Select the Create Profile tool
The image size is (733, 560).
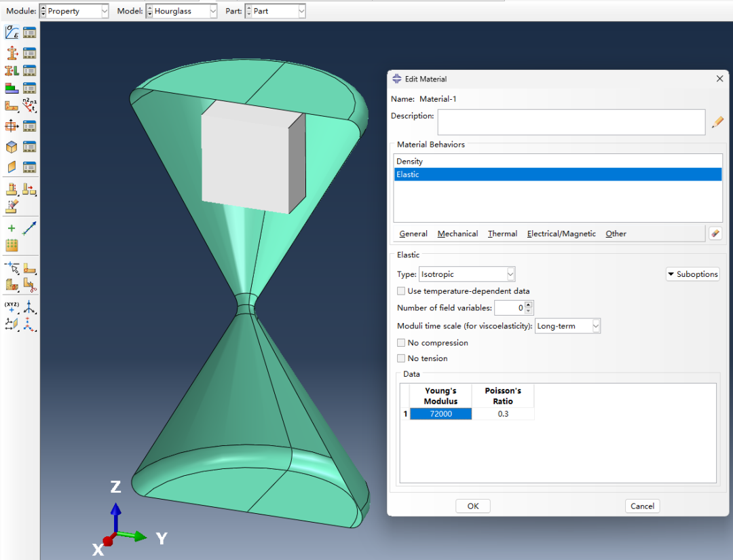click(x=12, y=126)
